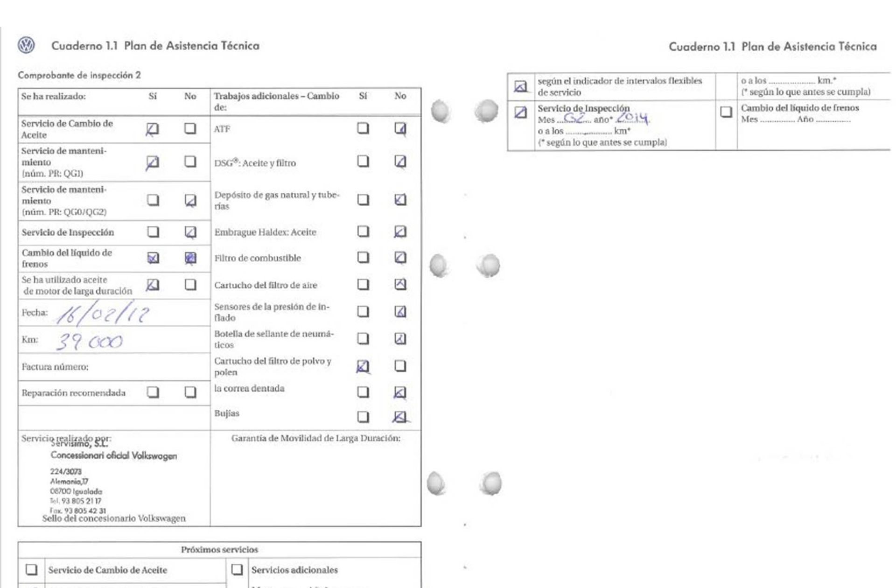Tick No for Reparación recomendada

(190, 392)
